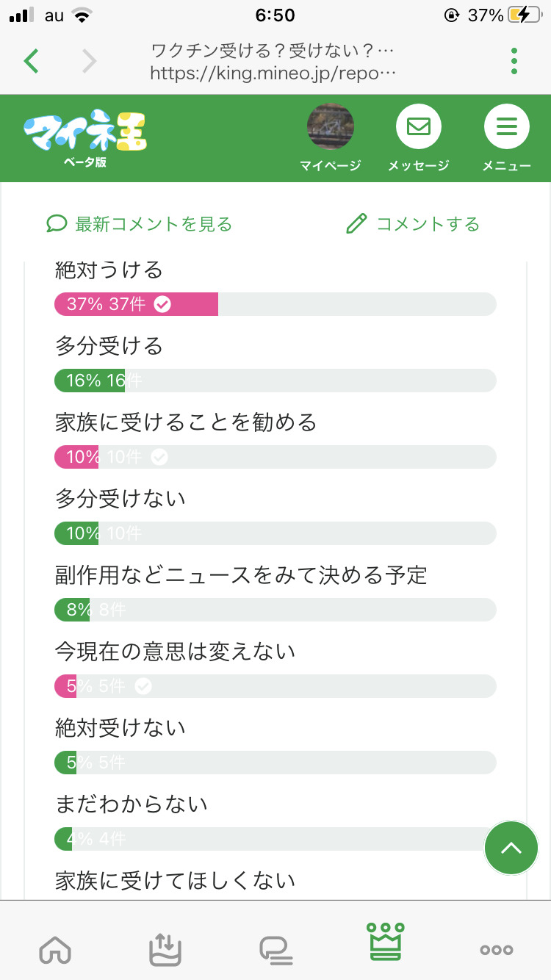
Task: Open 最新コメントを見る link
Action: [140, 224]
